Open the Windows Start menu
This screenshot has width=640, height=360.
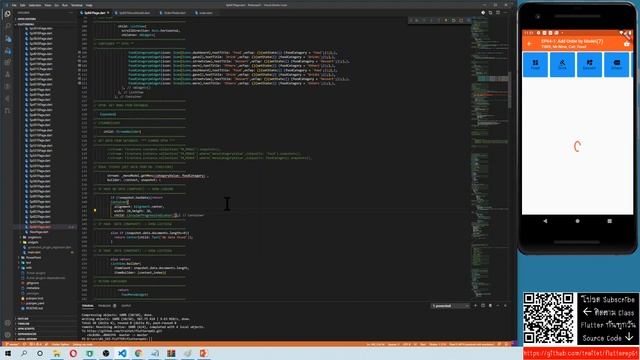click(8, 353)
